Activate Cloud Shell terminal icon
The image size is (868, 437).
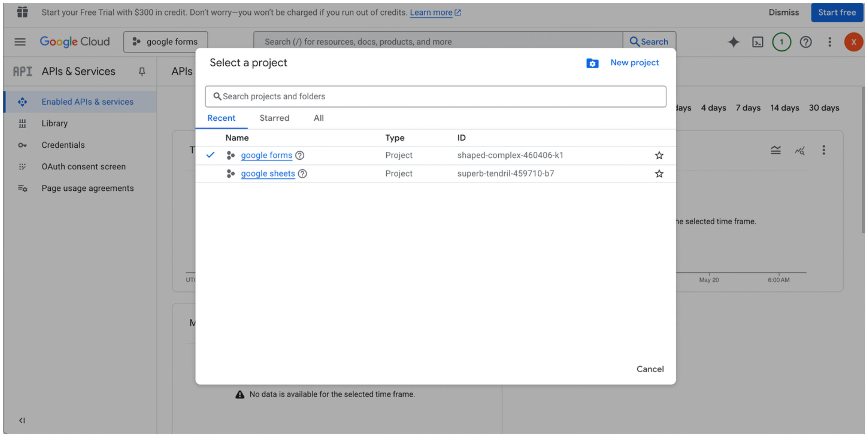click(757, 42)
